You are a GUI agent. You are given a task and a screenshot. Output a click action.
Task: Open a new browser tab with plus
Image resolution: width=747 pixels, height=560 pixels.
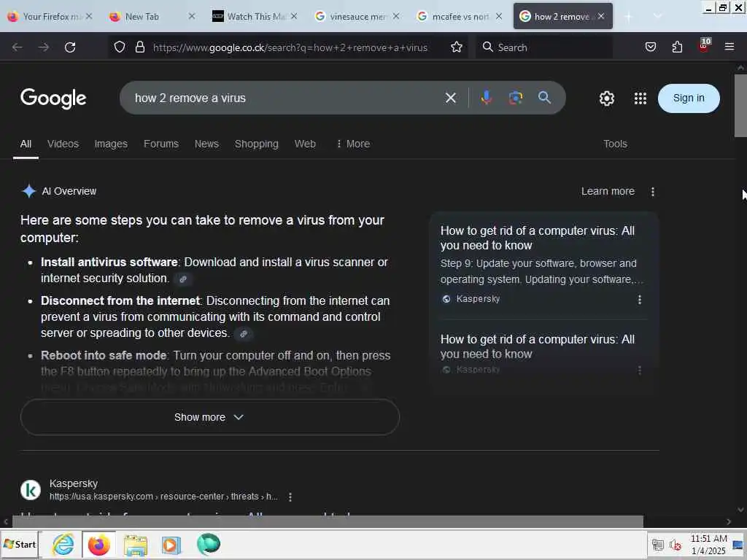628,17
